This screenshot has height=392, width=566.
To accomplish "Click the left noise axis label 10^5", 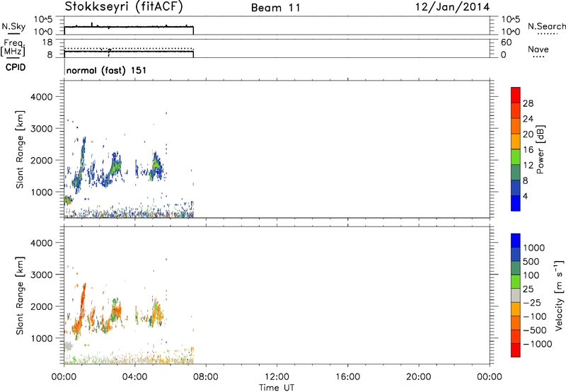I will [43, 20].
